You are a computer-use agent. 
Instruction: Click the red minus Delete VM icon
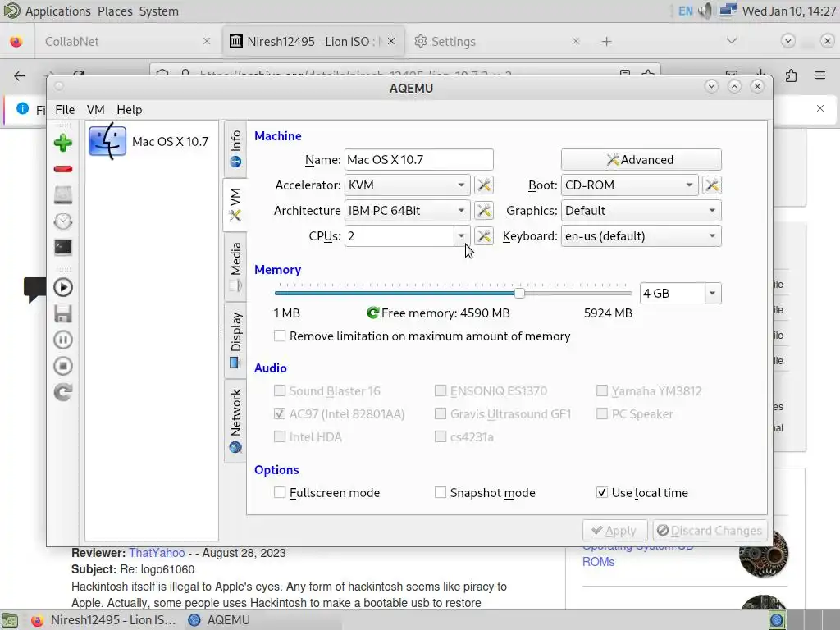pos(62,169)
